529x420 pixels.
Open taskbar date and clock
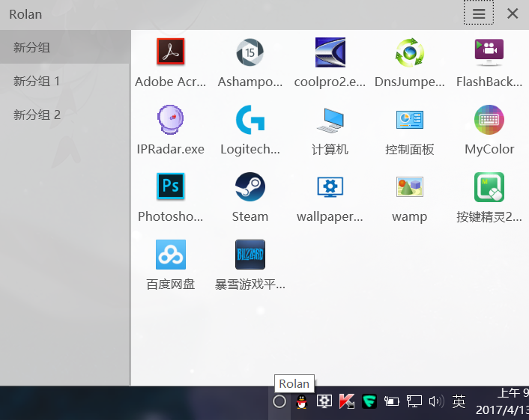[x=502, y=401]
